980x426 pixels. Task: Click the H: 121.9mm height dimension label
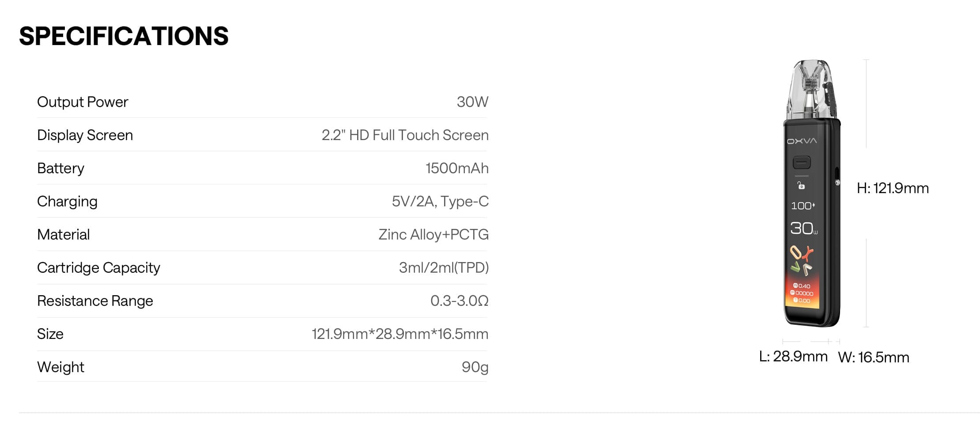[x=893, y=188]
